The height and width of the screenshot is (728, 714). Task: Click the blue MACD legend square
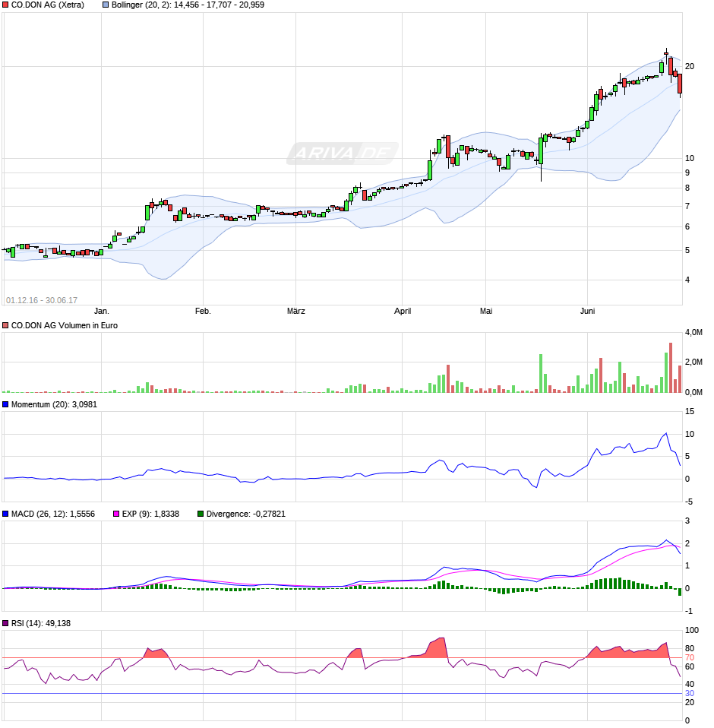(5, 514)
